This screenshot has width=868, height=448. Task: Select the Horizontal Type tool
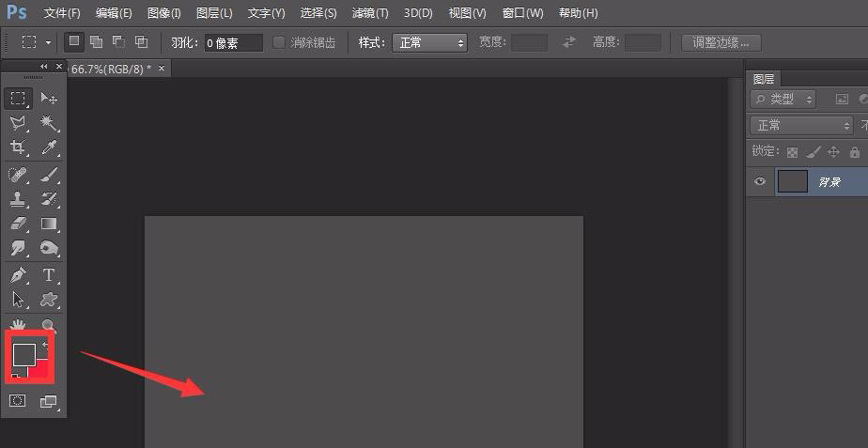(49, 274)
